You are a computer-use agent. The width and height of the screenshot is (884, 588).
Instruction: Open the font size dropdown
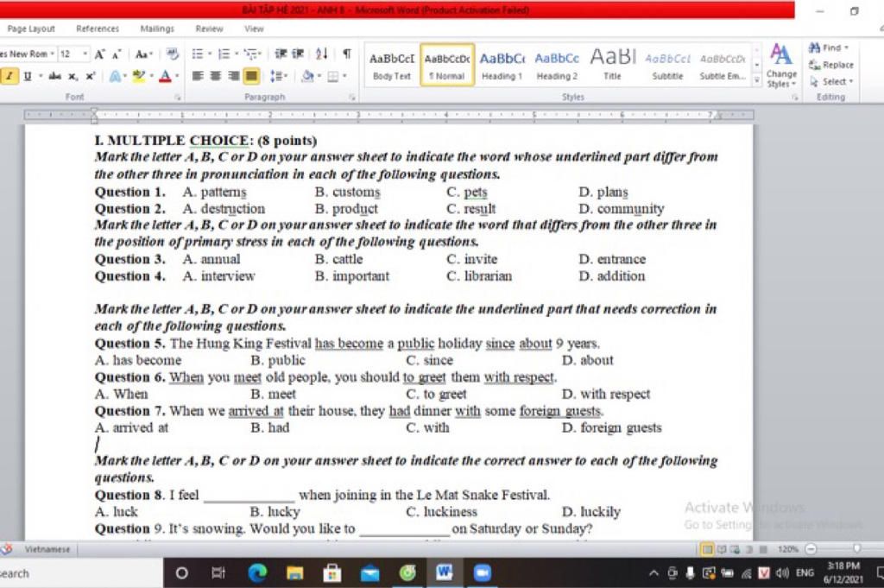pos(85,54)
